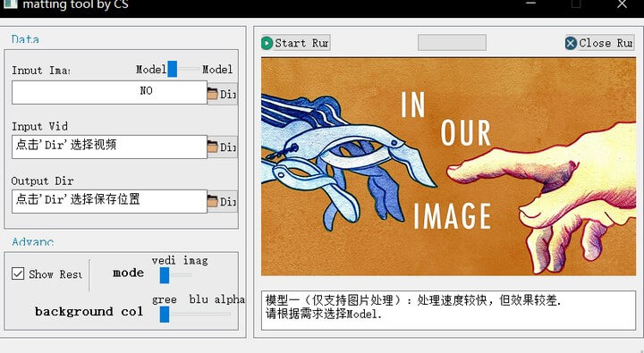Click the Start Run button
This screenshot has height=353, width=644.
[296, 43]
